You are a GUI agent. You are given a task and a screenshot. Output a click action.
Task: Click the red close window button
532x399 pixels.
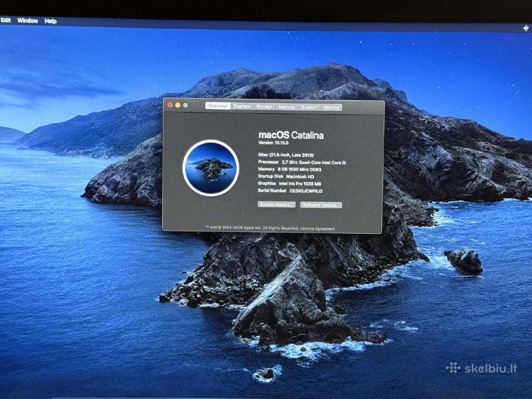pyautogui.click(x=170, y=105)
